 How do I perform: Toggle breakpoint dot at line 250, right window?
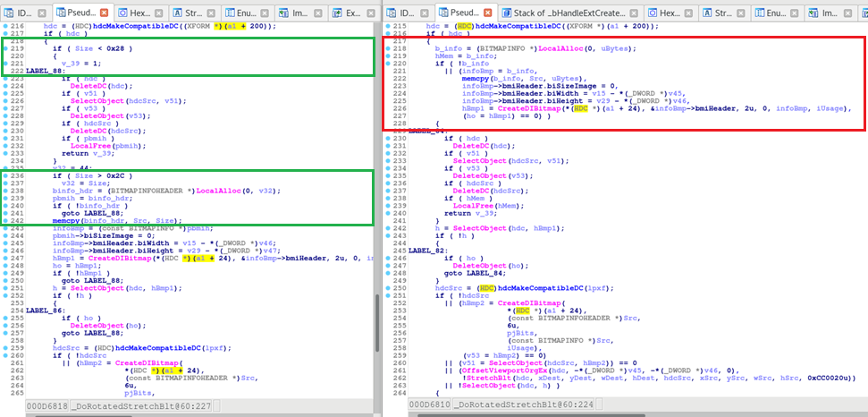click(x=387, y=288)
